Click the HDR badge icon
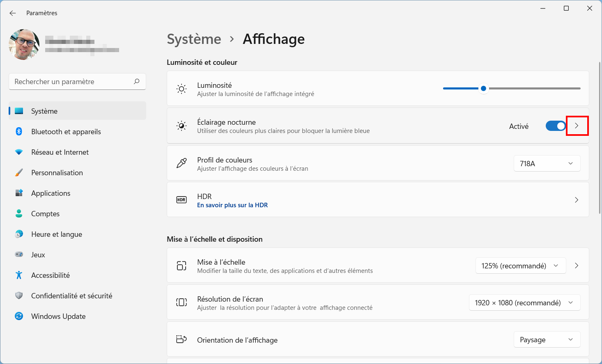Screen dimensions: 602x364 [x=182, y=200]
